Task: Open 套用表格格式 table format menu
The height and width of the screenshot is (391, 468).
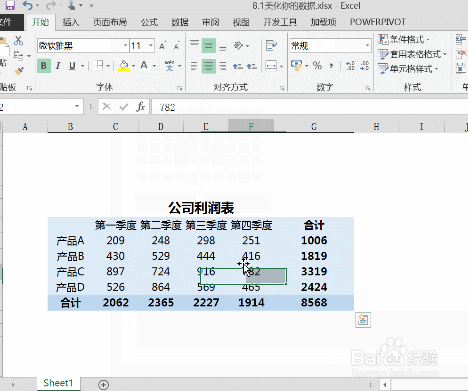Action: pyautogui.click(x=412, y=54)
